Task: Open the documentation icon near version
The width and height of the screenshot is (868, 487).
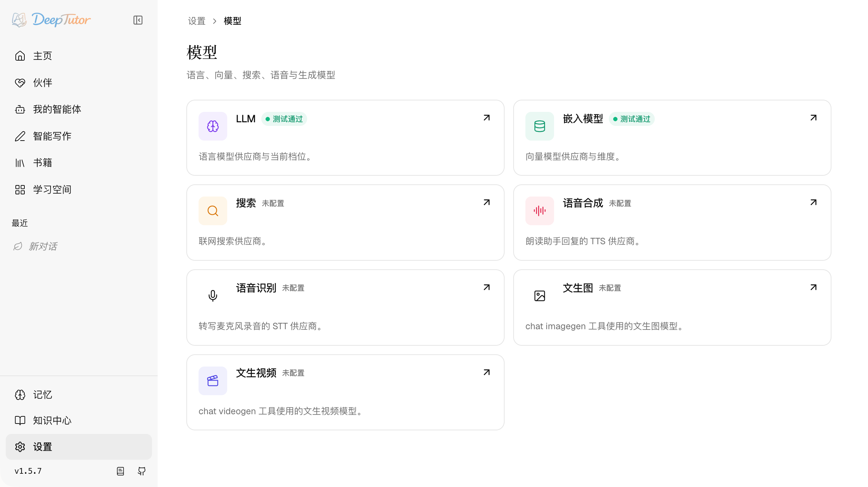Action: pos(120,471)
